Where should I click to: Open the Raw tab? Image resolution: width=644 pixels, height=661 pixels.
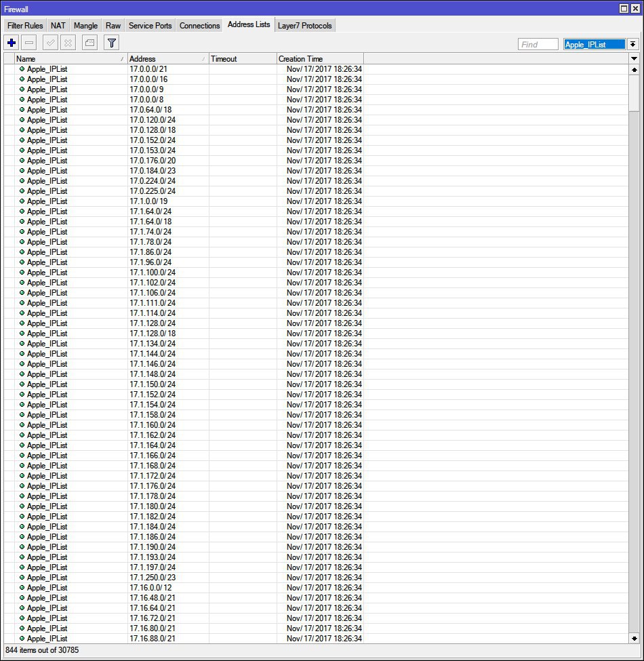pos(113,25)
